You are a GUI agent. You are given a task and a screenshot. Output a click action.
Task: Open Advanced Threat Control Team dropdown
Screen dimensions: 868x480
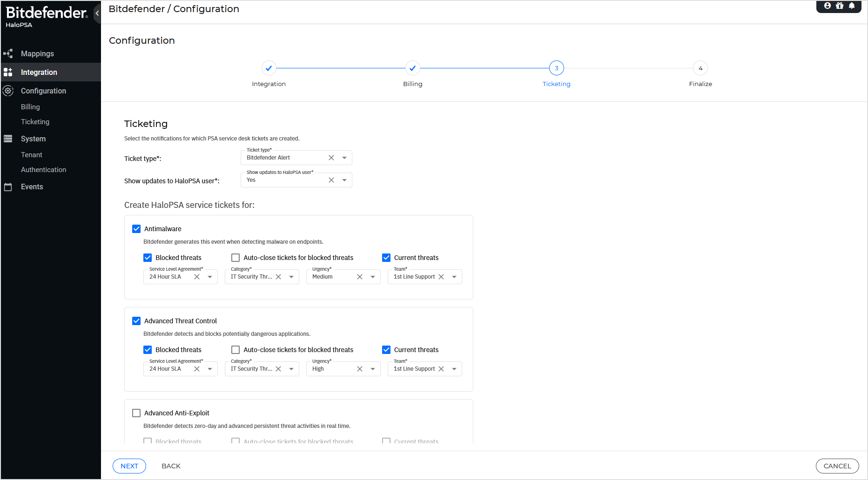[x=454, y=369]
